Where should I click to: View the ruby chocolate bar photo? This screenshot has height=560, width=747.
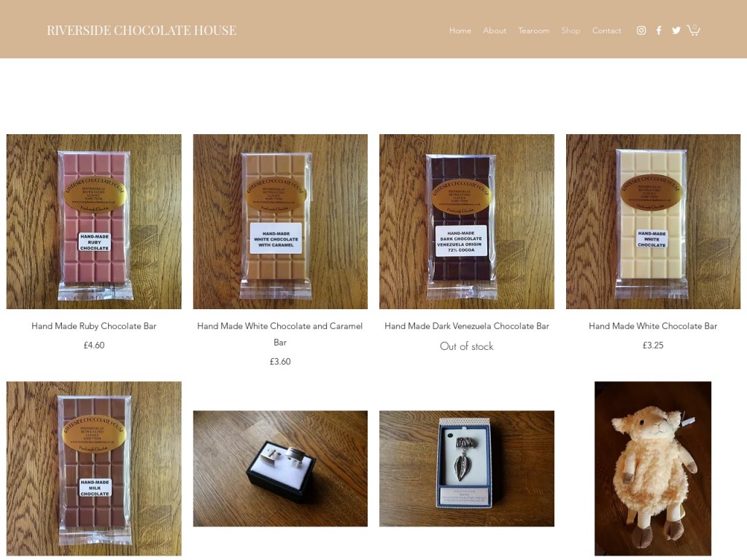[94, 222]
